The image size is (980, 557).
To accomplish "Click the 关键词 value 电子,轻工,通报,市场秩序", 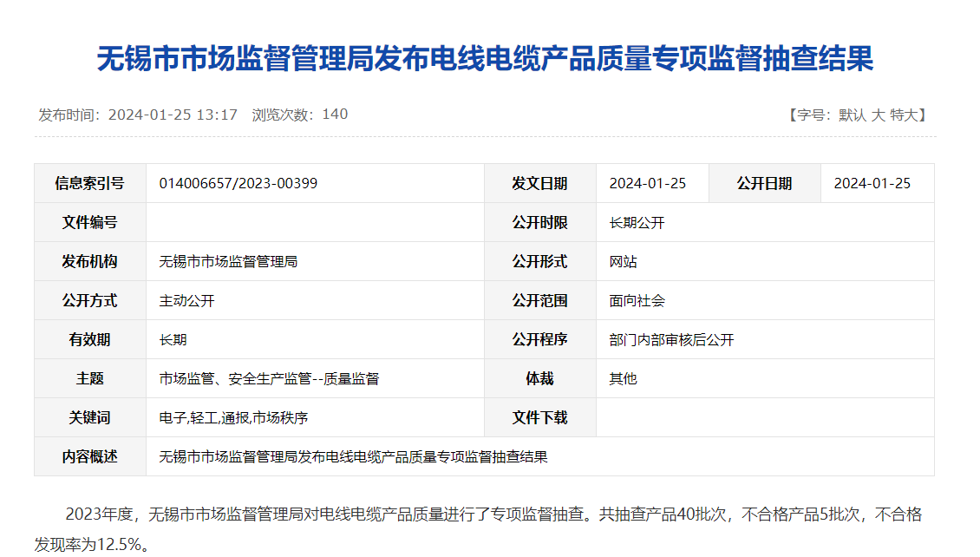I will click(232, 417).
